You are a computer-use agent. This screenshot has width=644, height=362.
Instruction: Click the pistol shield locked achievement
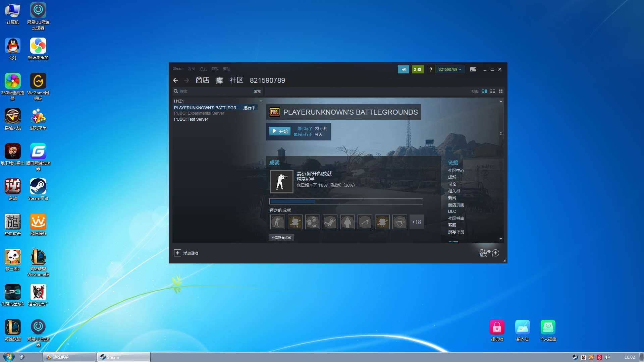tap(399, 222)
